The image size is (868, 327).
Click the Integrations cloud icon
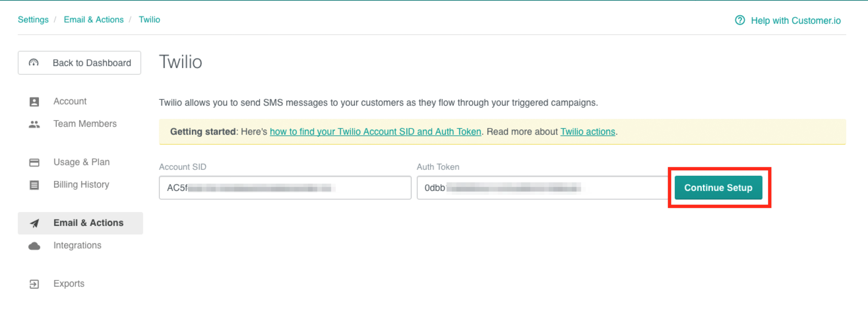click(x=34, y=245)
